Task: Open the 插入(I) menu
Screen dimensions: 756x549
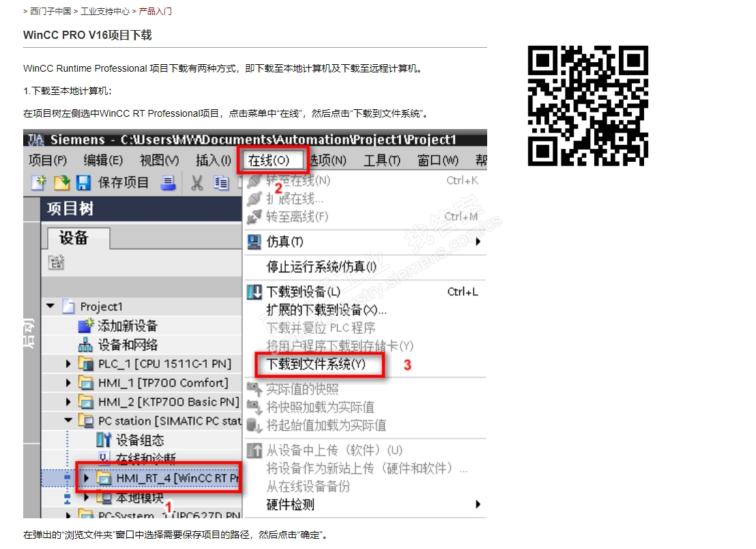Action: point(214,160)
